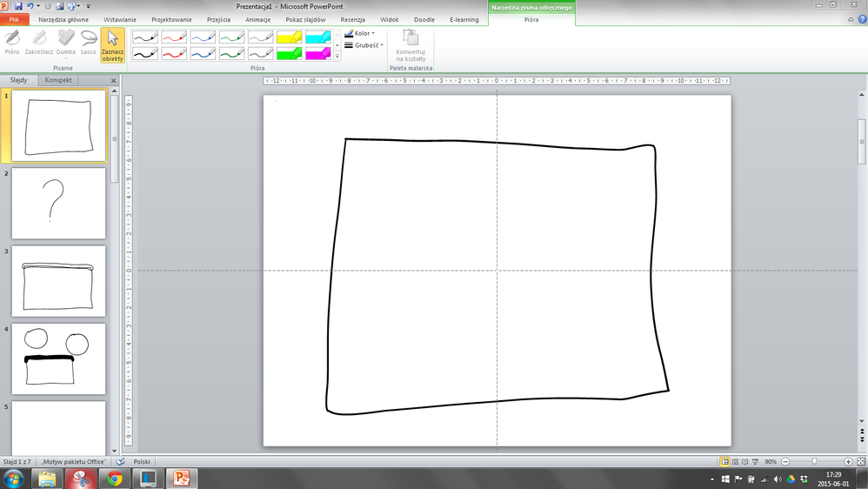Image resolution: width=868 pixels, height=489 pixels.
Task: Open the Grubość thickness dropdown
Action: 364,45
